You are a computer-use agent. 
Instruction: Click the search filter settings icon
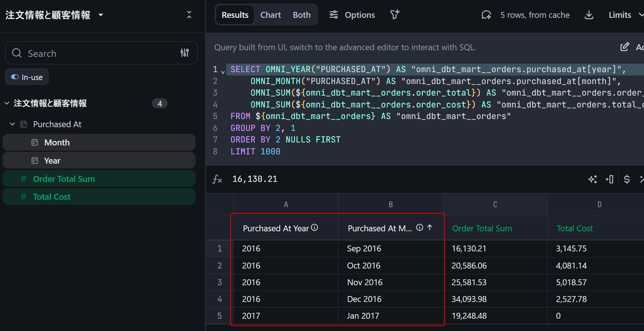pos(185,53)
